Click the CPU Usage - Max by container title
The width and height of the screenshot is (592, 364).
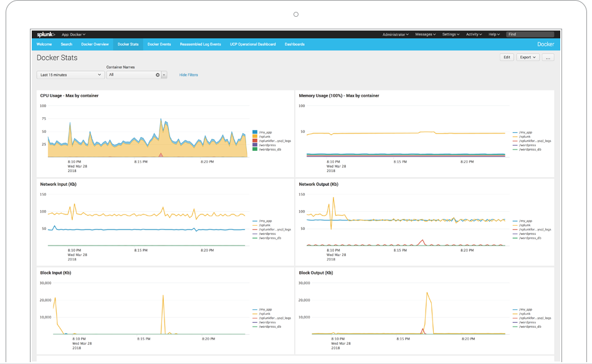(69, 95)
